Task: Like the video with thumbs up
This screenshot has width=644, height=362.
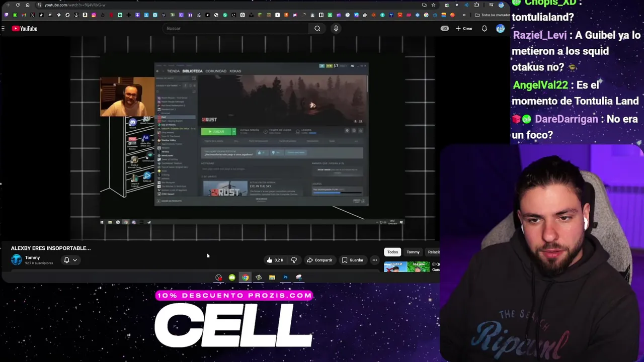Action: pyautogui.click(x=275, y=260)
